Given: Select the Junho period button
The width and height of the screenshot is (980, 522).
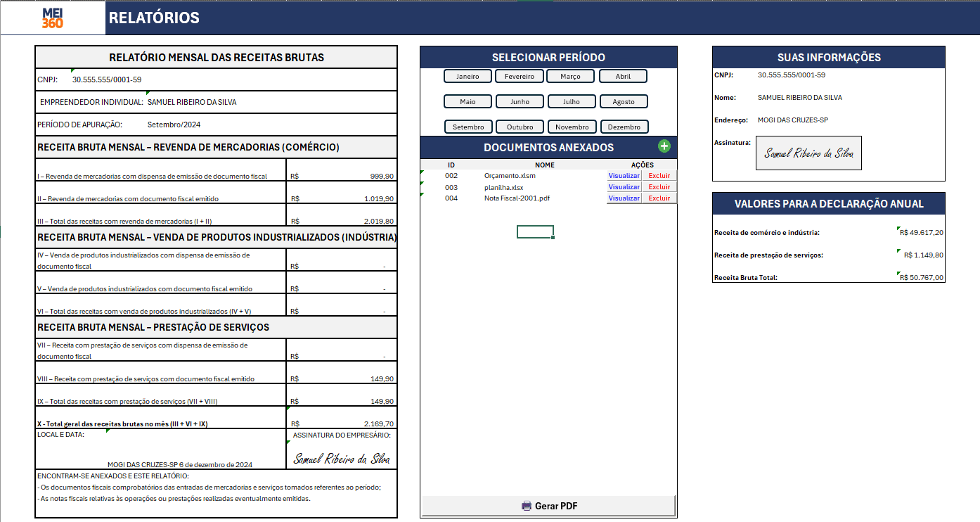Looking at the screenshot, I should click(520, 101).
